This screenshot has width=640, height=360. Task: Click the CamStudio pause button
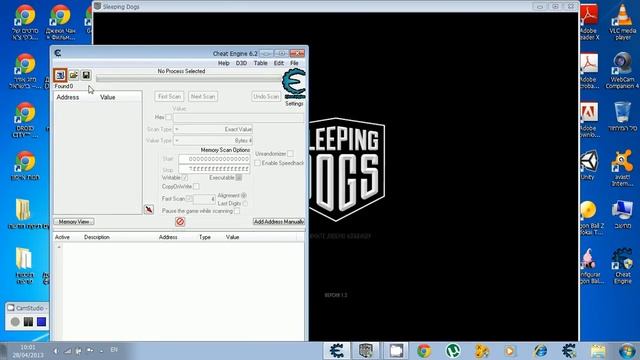pos(28,322)
